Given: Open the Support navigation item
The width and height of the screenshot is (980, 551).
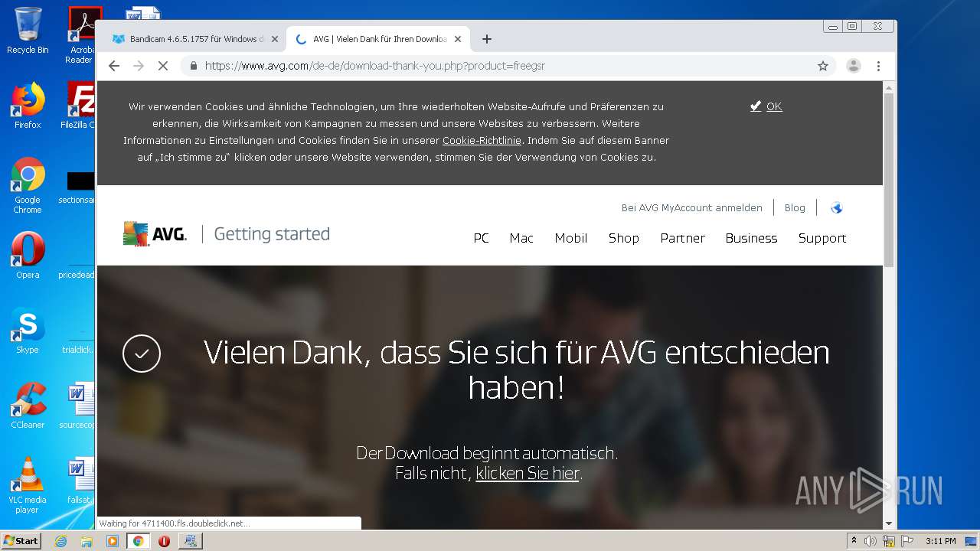Looking at the screenshot, I should pos(822,238).
